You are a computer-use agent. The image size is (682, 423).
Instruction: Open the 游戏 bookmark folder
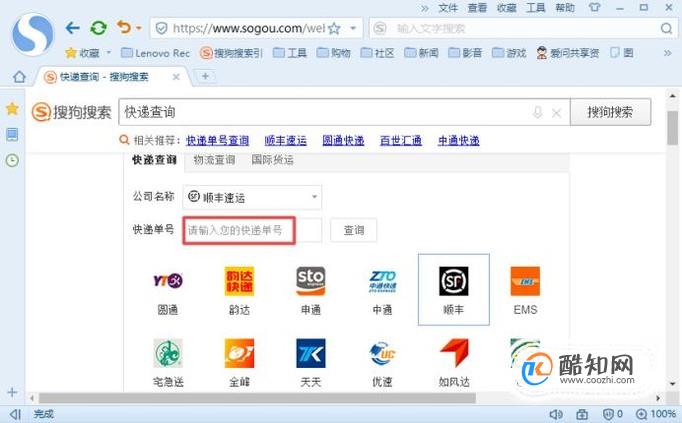coord(509,53)
